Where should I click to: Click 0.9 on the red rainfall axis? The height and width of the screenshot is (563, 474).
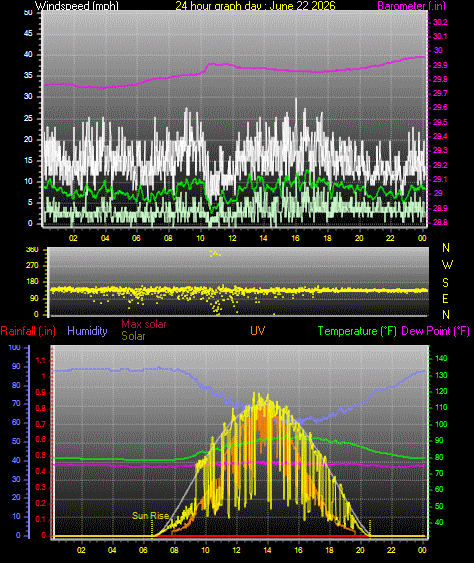pos(41,392)
